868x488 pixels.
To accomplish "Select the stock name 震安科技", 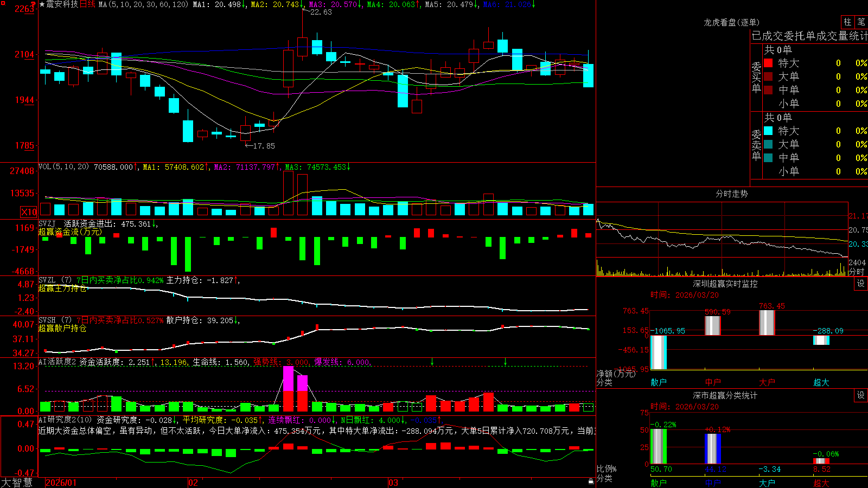I will pos(62,4).
